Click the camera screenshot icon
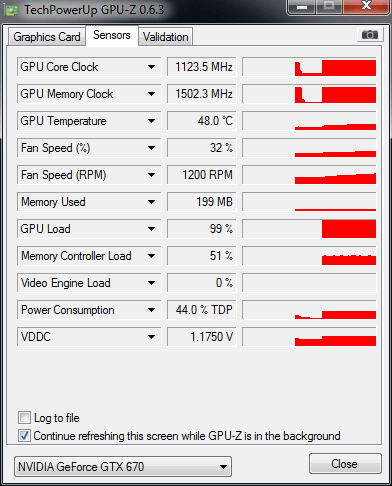The image size is (392, 486). (370, 34)
